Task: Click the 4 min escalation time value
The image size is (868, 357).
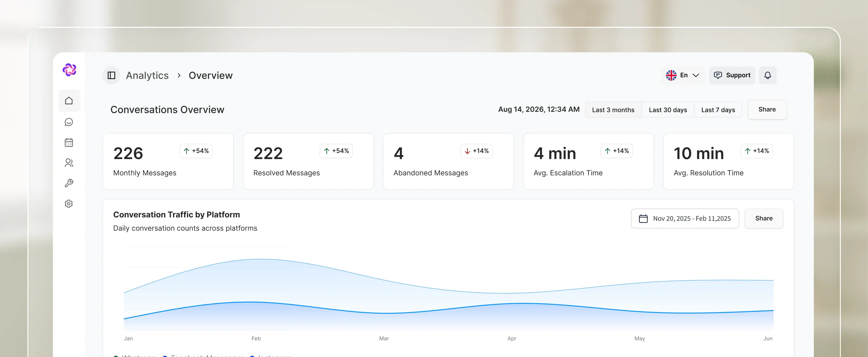Action: click(555, 154)
